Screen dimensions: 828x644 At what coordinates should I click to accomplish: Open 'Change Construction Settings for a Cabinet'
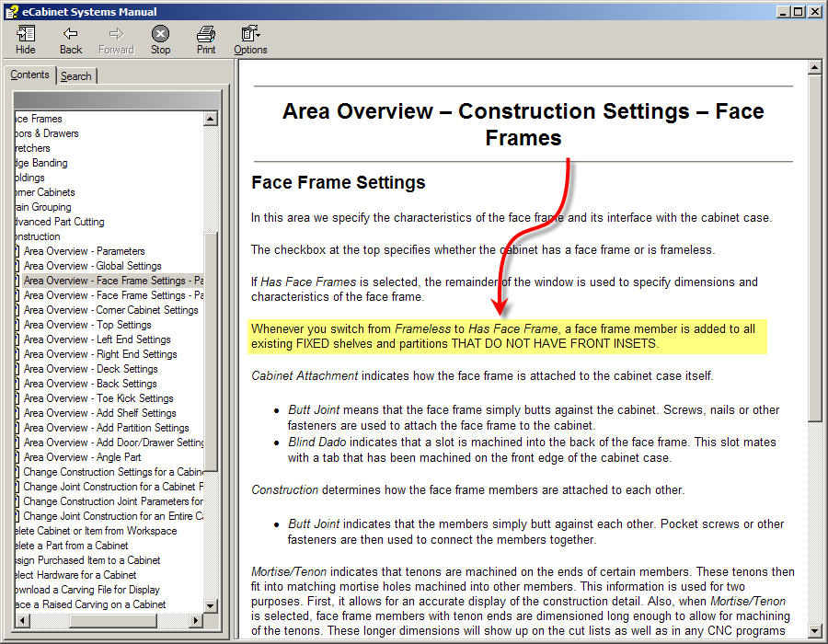click(x=113, y=473)
